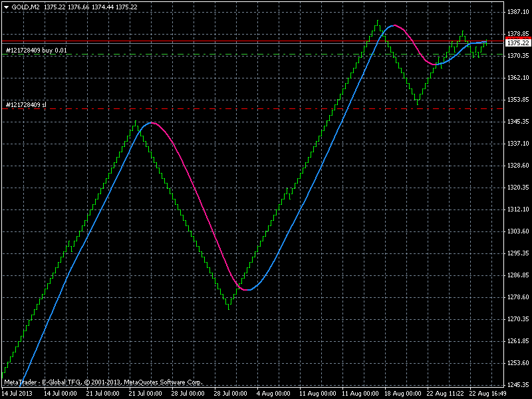The width and height of the screenshot is (532, 399).
Task: Click the 1345.35 price axis label
Action: [518, 122]
